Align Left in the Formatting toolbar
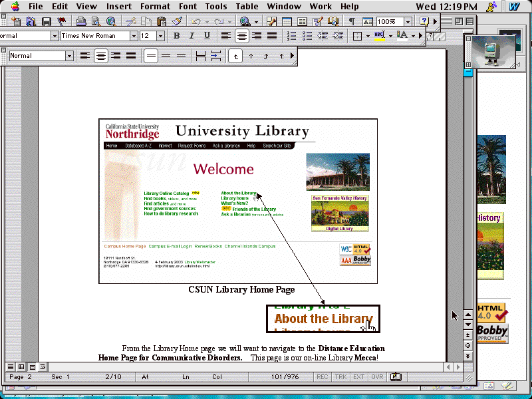This screenshot has width=532, height=399. 226,36
